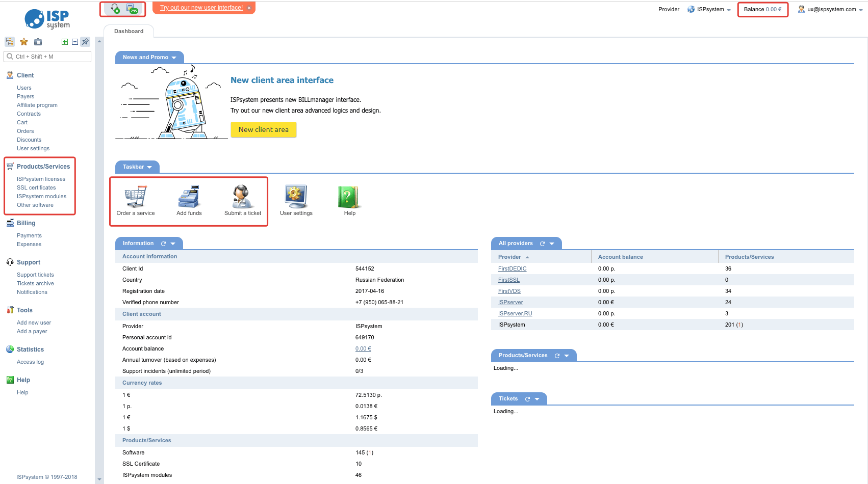Open Notifications menu item

click(32, 292)
